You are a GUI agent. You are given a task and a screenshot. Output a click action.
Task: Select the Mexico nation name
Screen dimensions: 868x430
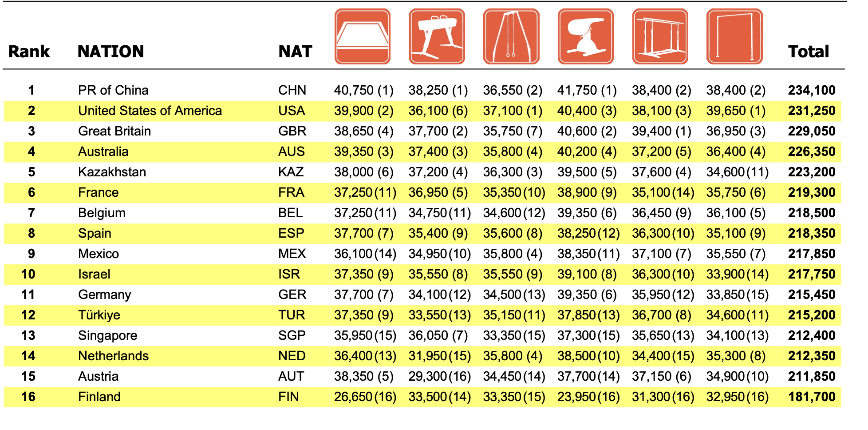[x=99, y=254]
